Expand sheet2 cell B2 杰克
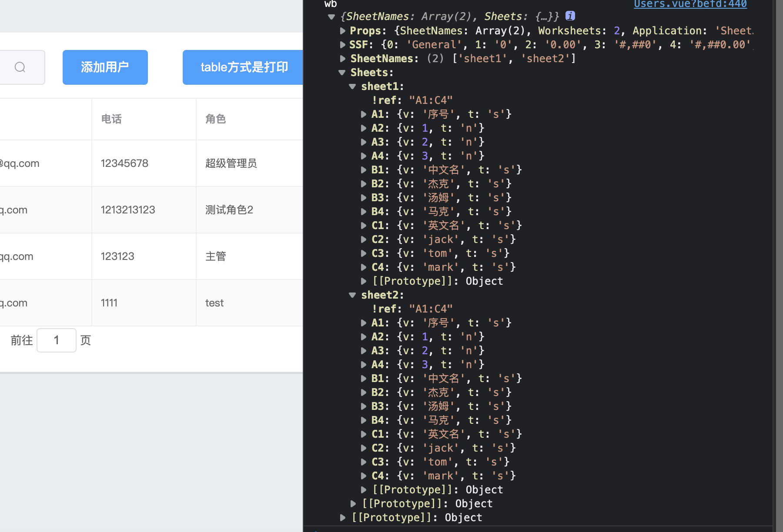 click(x=364, y=392)
